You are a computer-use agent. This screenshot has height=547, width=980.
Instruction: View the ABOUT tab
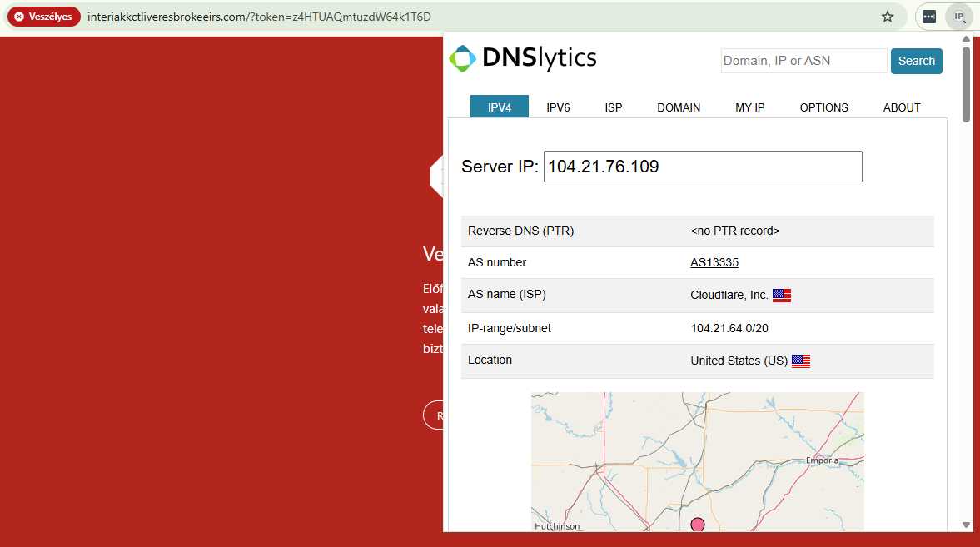[x=901, y=107]
